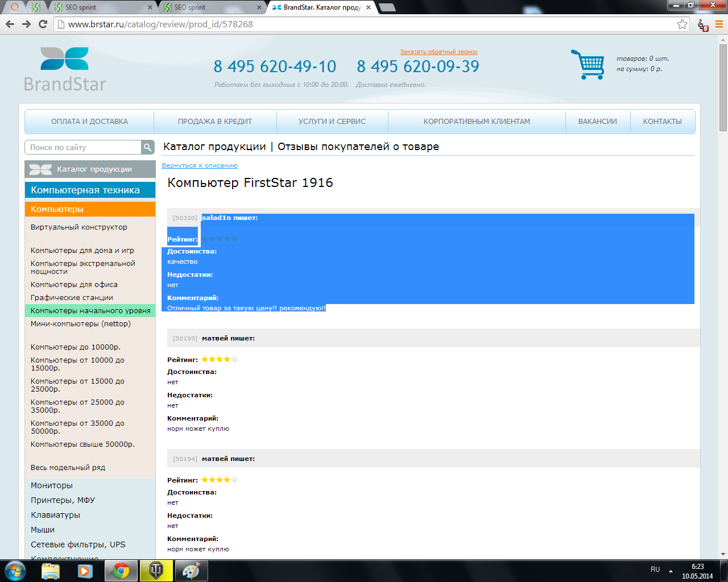Open Мини-компьютеры (nettop) link
Screen dimensions: 728x582
81,323
